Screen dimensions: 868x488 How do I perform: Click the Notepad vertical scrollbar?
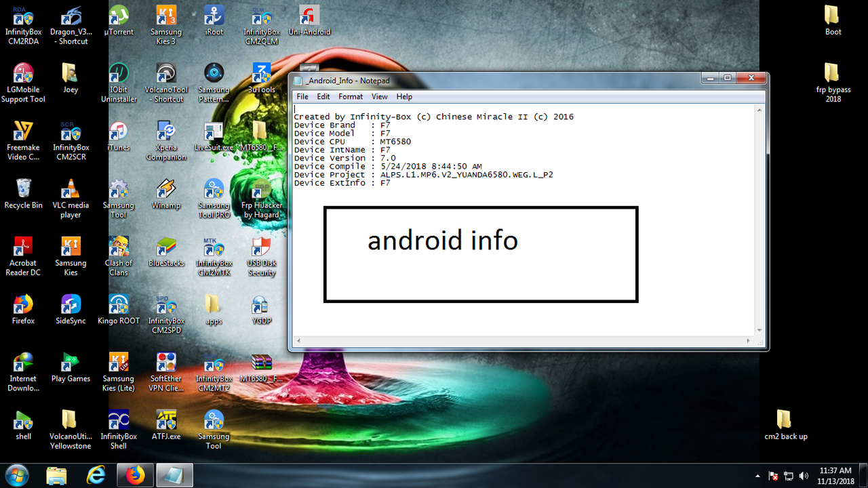coord(759,220)
